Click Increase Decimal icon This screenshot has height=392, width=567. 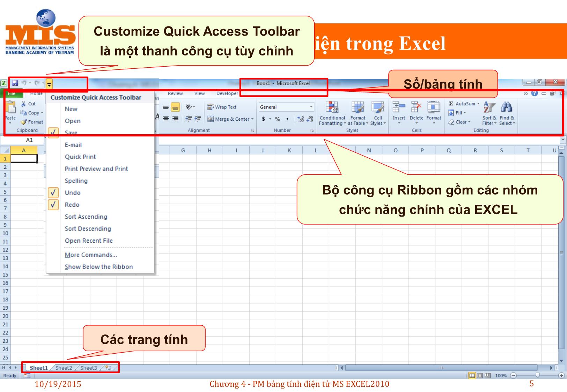[x=301, y=119]
